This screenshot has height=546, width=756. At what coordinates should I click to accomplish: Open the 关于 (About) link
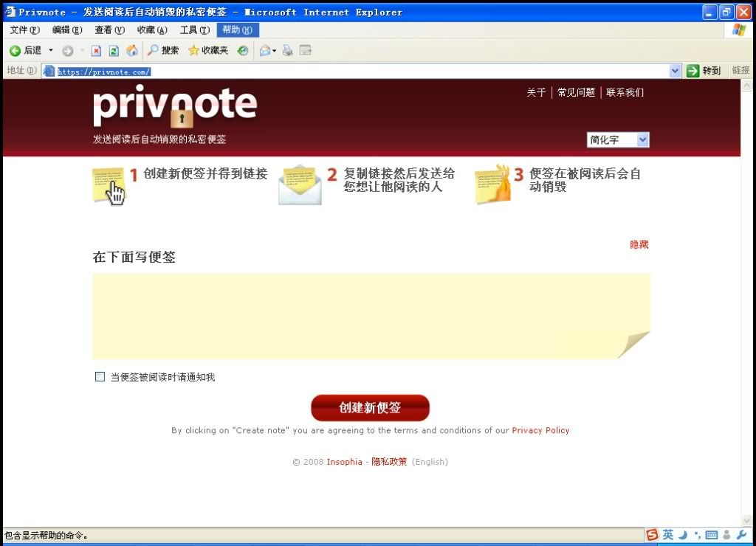click(x=536, y=92)
